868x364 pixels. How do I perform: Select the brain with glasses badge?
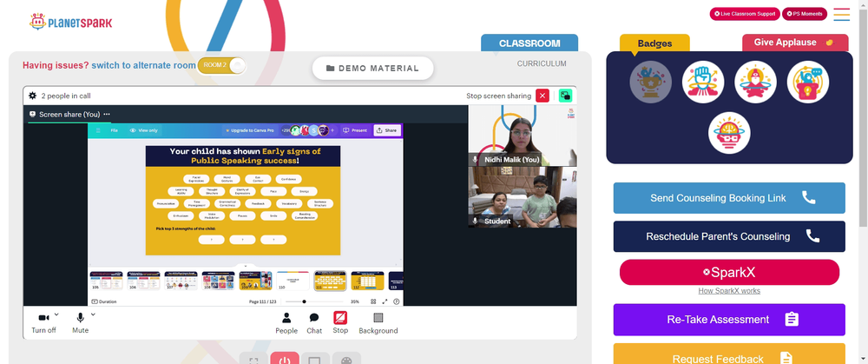729,133
